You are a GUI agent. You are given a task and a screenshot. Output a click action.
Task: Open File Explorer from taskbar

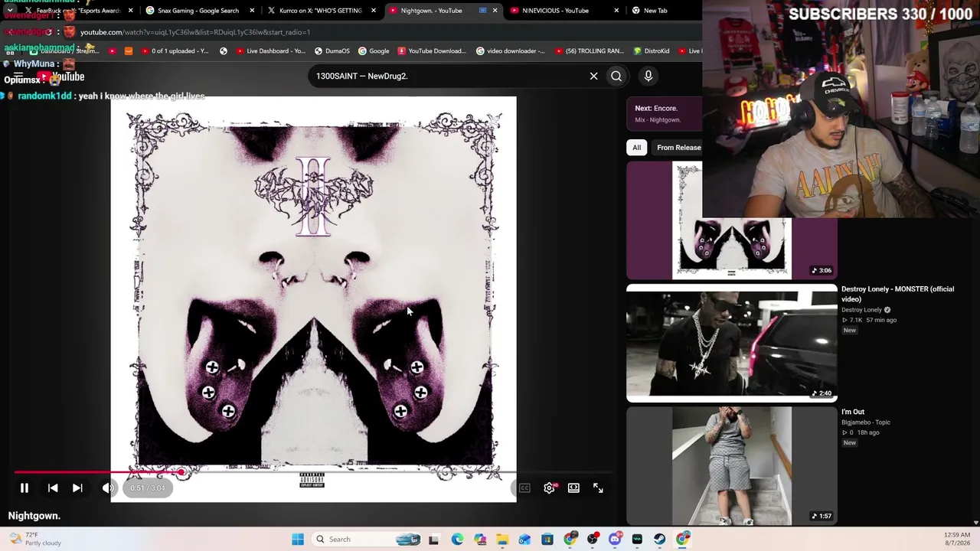(x=502, y=540)
